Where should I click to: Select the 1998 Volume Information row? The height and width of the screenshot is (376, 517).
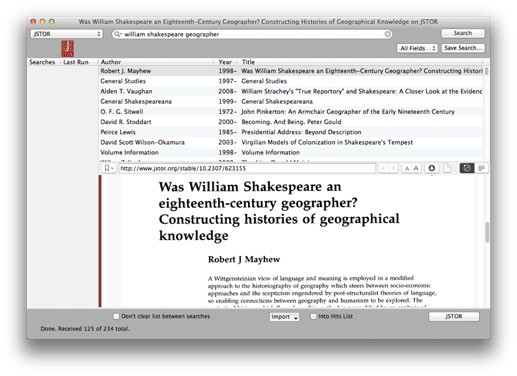point(291,152)
